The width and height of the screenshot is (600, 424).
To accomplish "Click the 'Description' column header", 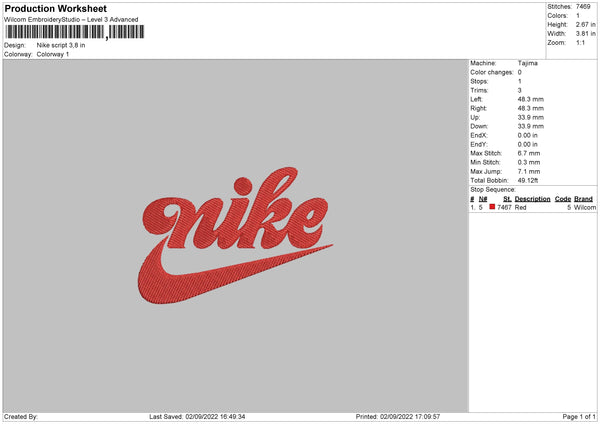I will tap(532, 199).
